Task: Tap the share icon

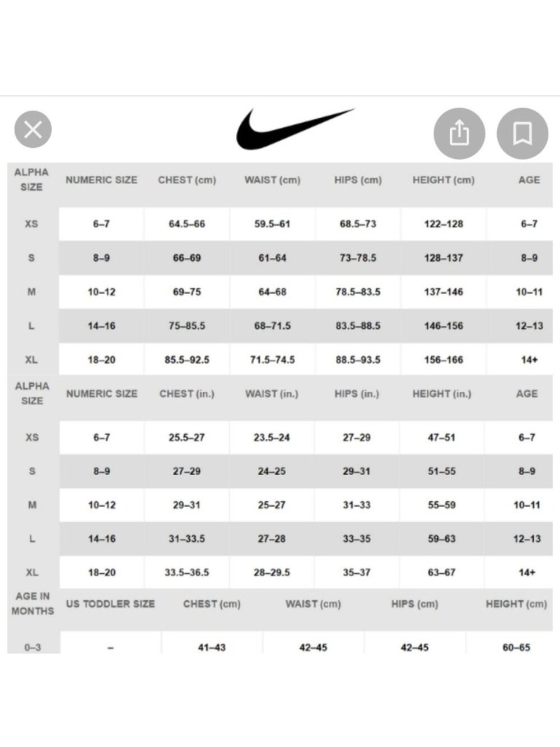Action: (x=459, y=133)
